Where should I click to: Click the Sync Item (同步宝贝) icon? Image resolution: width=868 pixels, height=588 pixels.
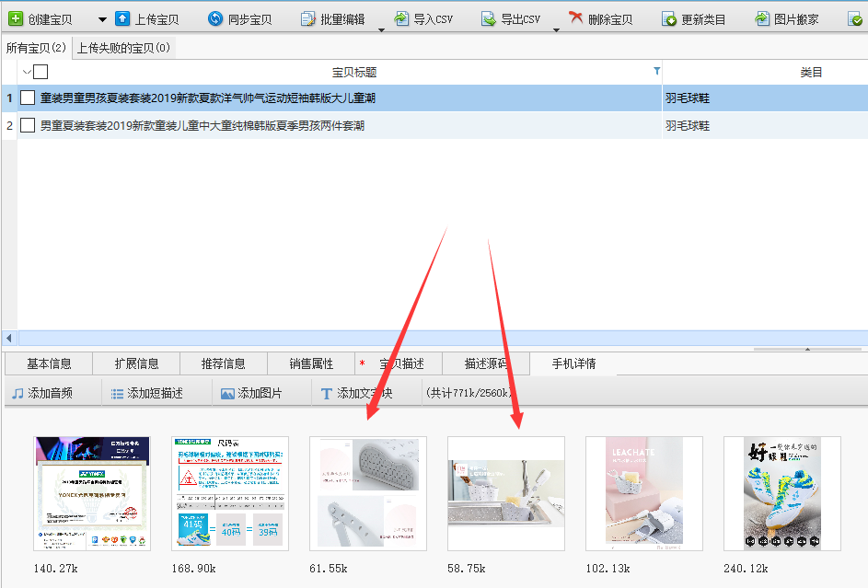pyautogui.click(x=215, y=18)
